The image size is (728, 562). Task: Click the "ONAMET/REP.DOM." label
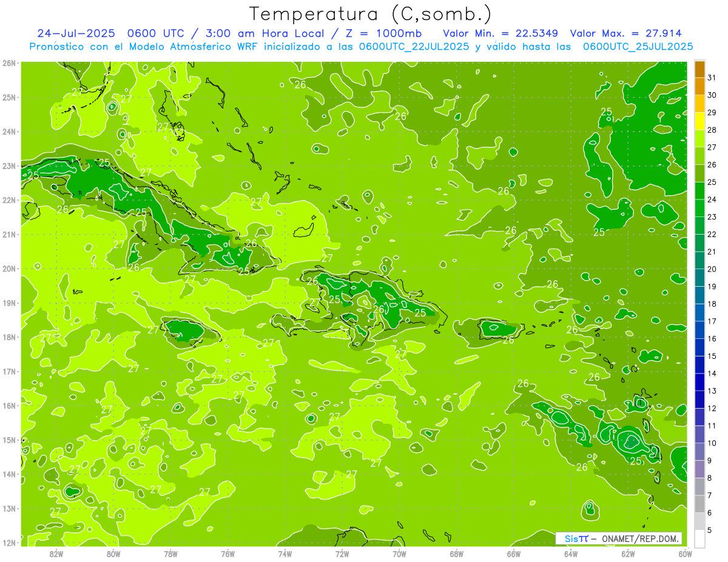[640, 539]
